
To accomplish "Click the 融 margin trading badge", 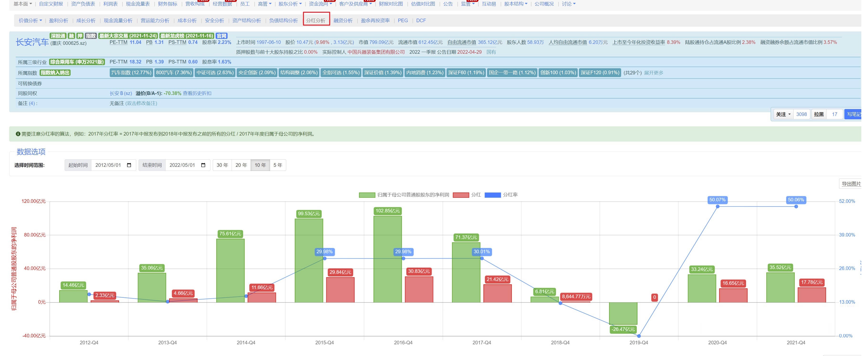I will point(71,36).
